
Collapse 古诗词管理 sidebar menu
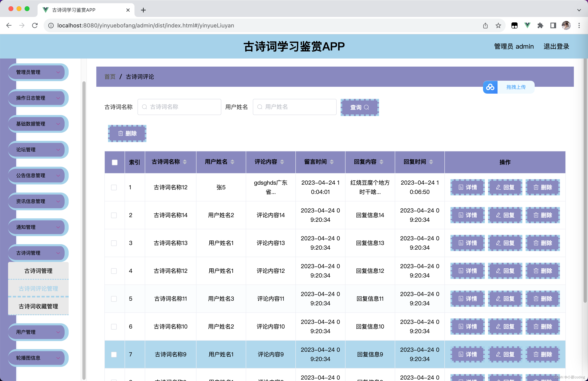(38, 253)
